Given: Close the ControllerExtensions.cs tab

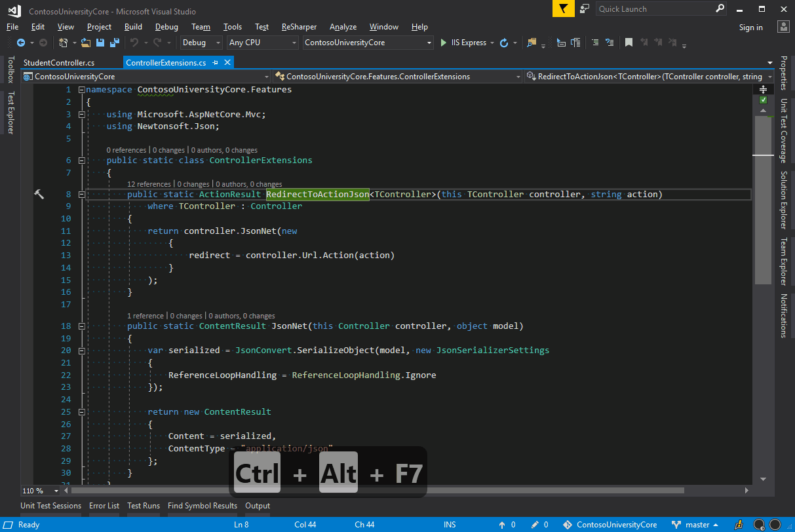Looking at the screenshot, I should [227, 62].
